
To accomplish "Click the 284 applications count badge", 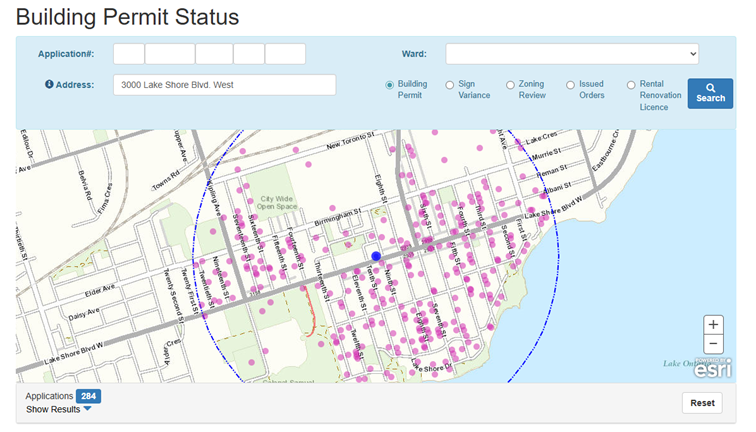I will pyautogui.click(x=89, y=396).
